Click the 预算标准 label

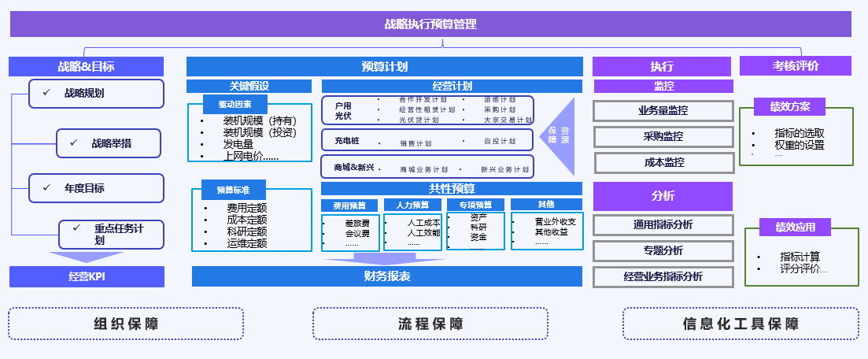(x=233, y=190)
